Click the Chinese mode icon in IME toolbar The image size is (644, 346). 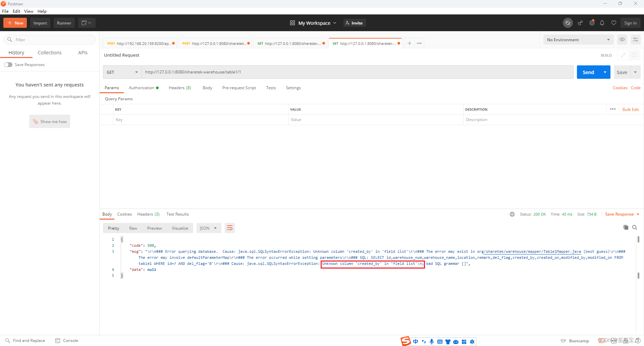[416, 342]
